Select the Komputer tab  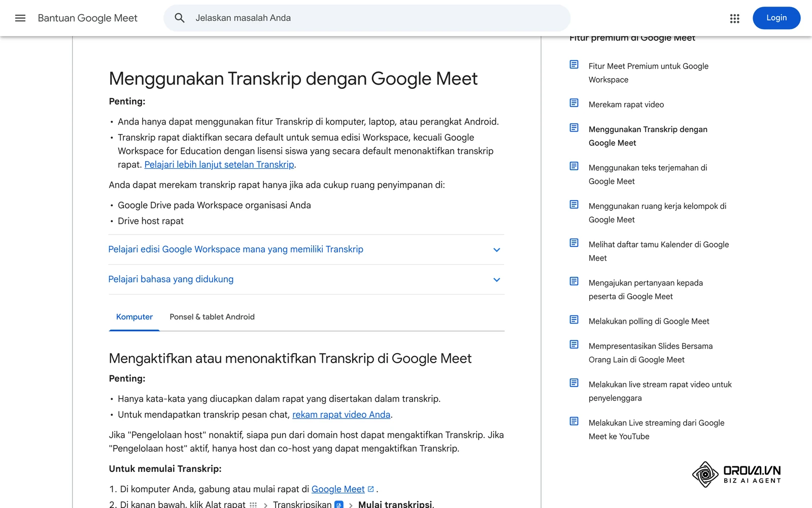point(134,317)
